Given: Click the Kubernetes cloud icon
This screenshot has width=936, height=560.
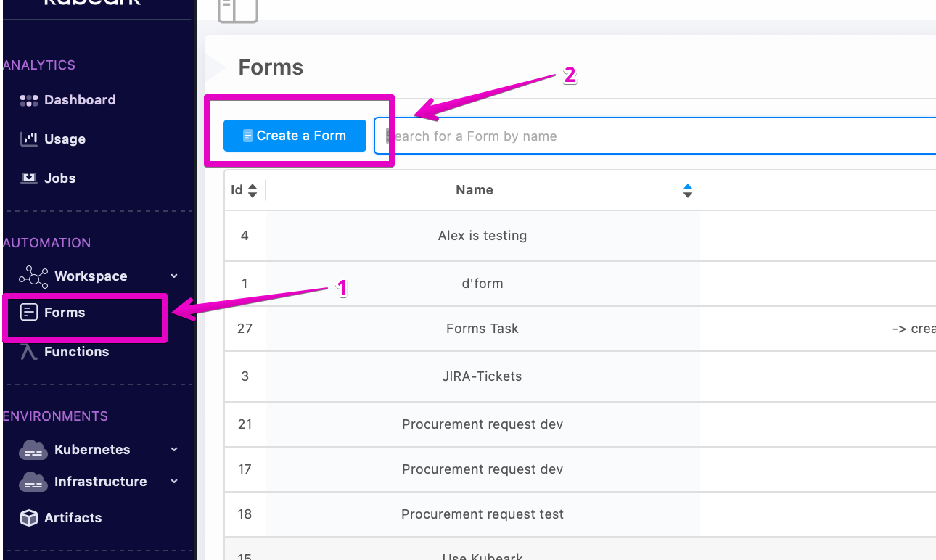Looking at the screenshot, I should tap(33, 450).
